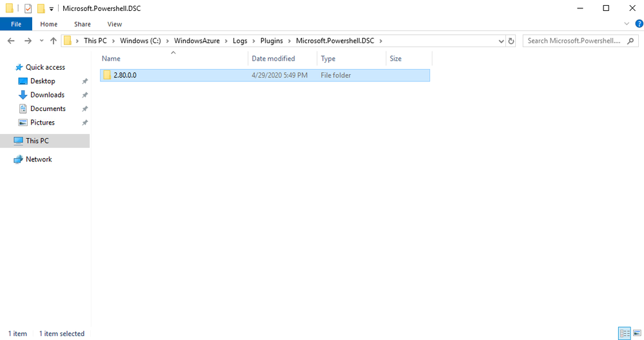
Task: Click the 4/29/2020 5:49 PM date cell
Action: click(x=280, y=75)
